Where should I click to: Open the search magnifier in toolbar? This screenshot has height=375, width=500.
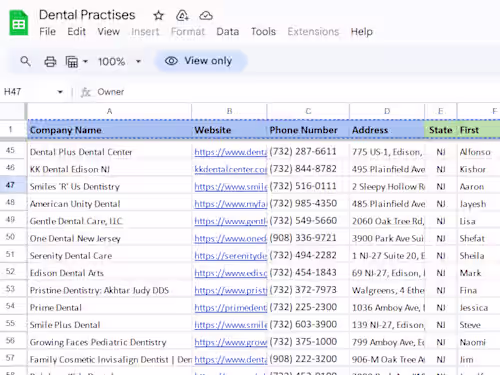coord(25,61)
